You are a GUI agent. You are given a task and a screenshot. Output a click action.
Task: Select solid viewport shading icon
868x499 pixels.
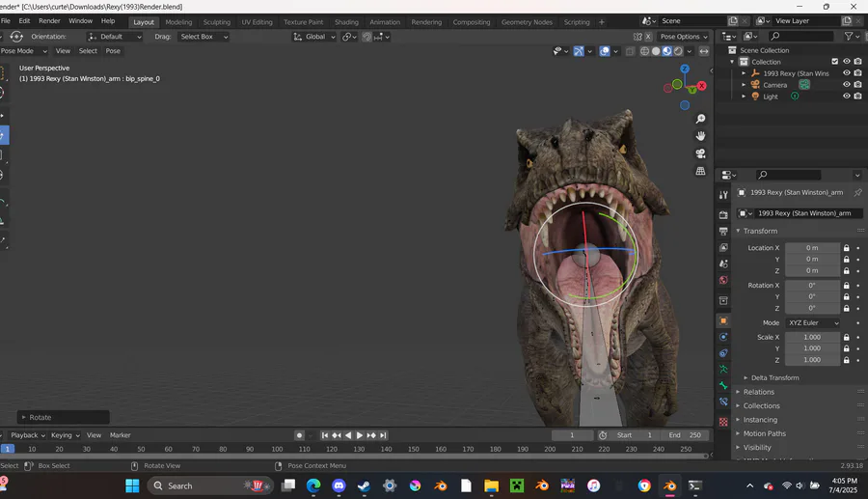(656, 51)
